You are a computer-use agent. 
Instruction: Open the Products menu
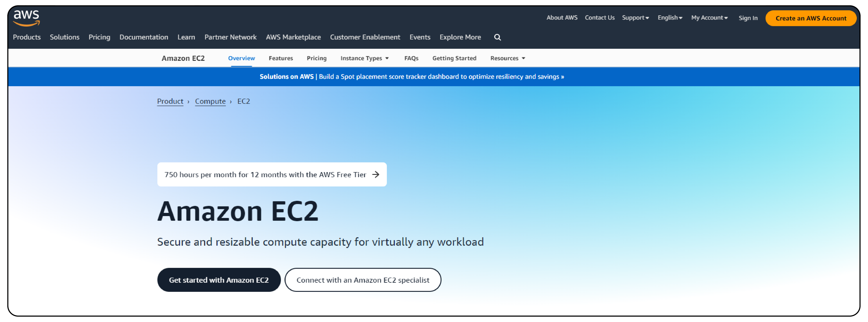(27, 37)
